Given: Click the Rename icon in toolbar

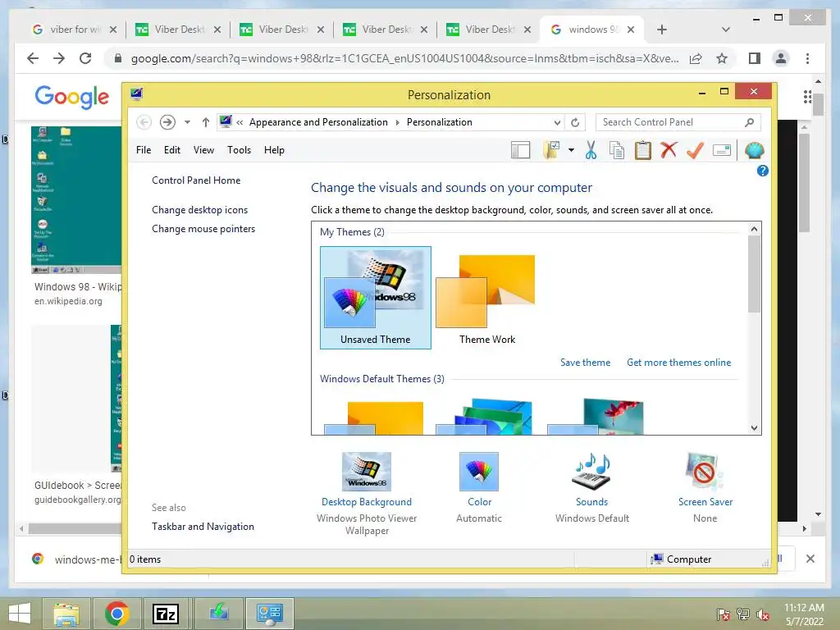Looking at the screenshot, I should (722, 151).
